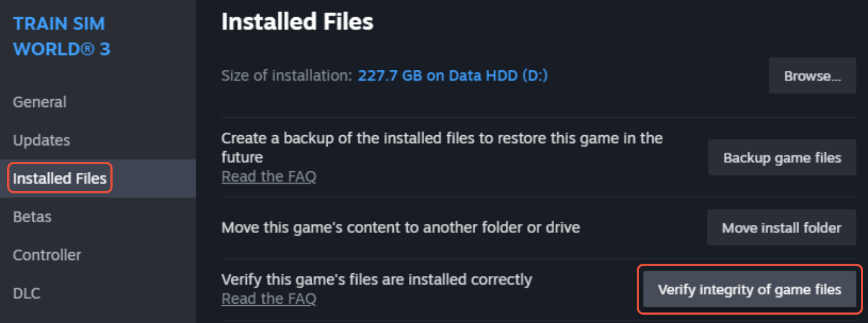Select Installed Files in the sidebar

pyautogui.click(x=59, y=178)
